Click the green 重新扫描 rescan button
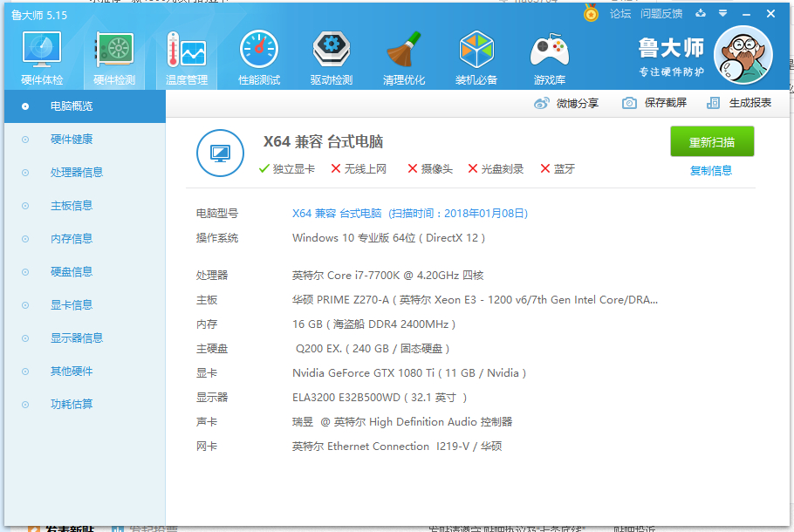Viewport: 794px width, 532px height. pyautogui.click(x=712, y=142)
